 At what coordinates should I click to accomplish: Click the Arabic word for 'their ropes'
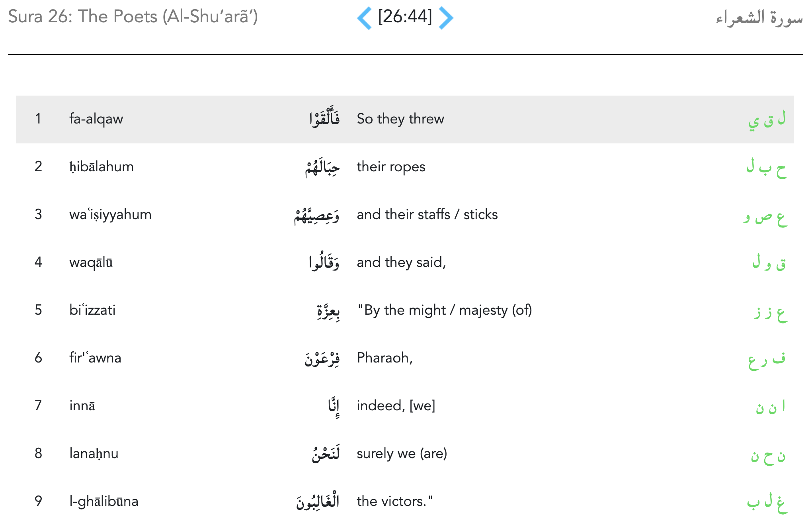click(x=322, y=167)
